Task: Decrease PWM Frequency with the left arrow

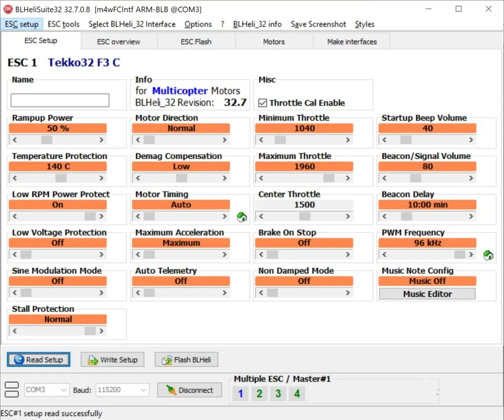Action: [x=384, y=254]
